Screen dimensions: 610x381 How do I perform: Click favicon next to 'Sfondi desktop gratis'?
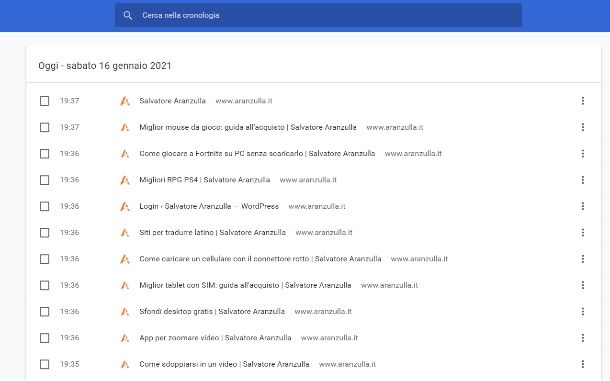(x=124, y=312)
